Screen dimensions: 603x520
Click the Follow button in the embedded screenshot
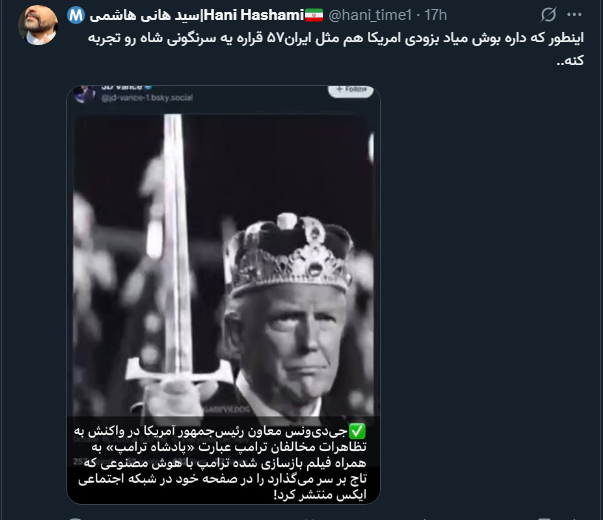350,90
